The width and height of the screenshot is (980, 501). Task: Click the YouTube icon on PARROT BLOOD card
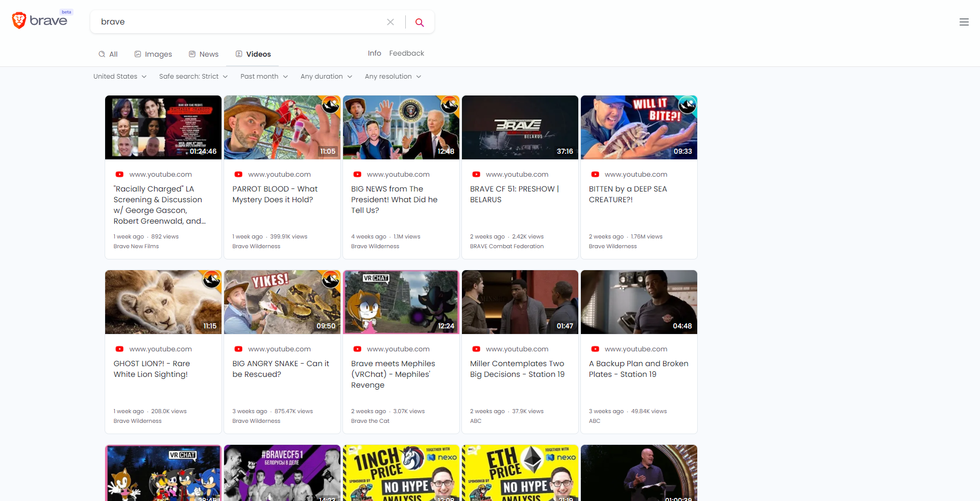[238, 174]
